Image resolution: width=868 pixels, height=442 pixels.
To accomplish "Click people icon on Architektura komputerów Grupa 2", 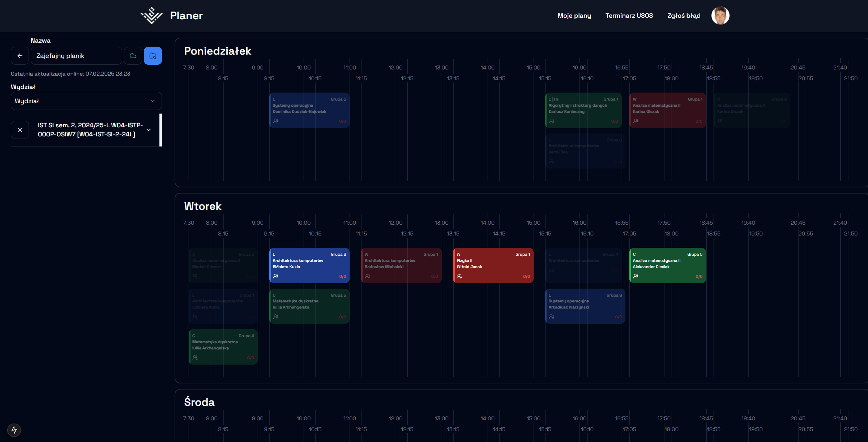I will coord(276,276).
